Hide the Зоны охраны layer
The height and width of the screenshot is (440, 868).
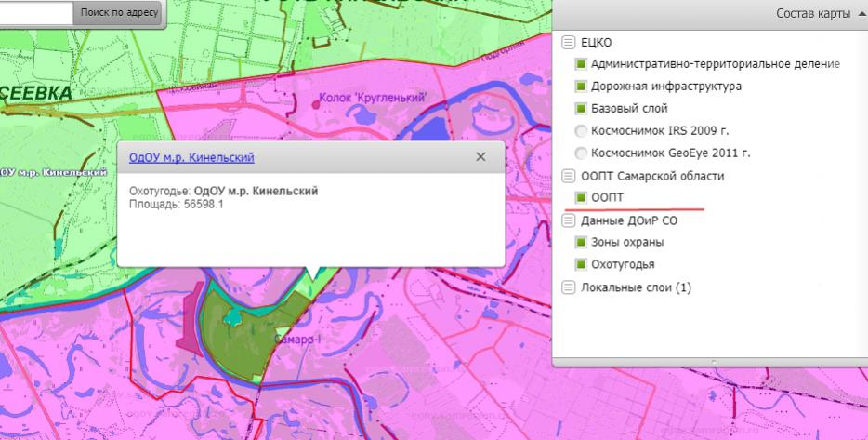(581, 243)
